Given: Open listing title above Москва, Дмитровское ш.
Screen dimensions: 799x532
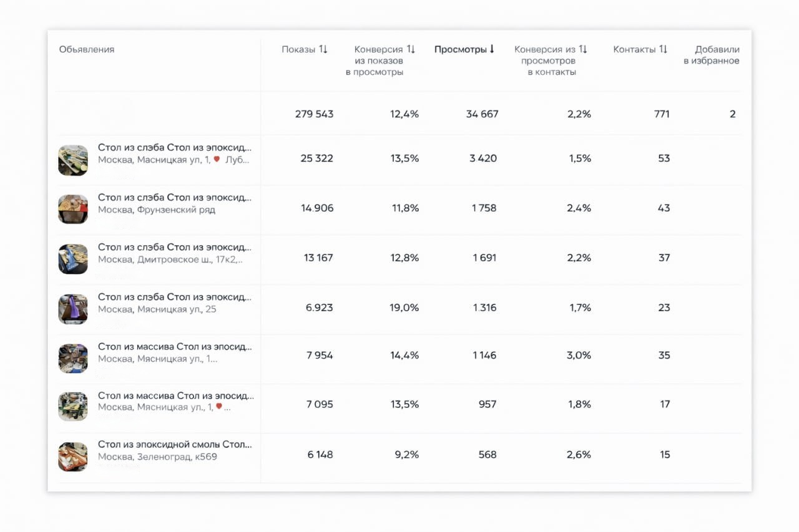Looking at the screenshot, I should coord(175,247).
